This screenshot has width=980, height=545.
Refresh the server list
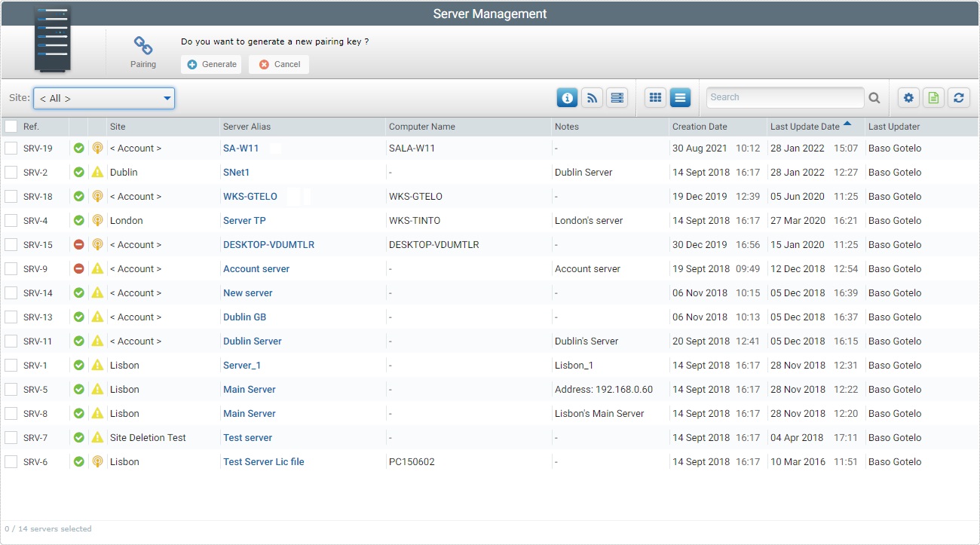click(957, 97)
